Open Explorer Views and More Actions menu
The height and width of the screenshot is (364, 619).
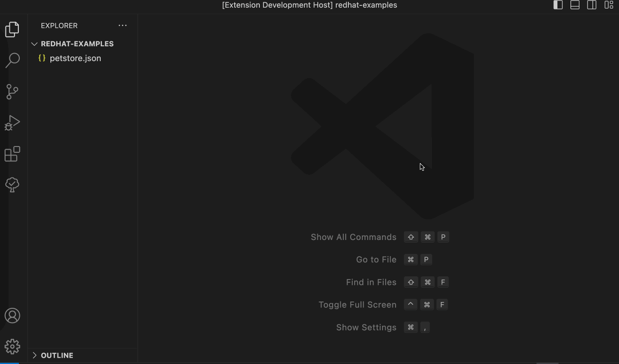123,26
